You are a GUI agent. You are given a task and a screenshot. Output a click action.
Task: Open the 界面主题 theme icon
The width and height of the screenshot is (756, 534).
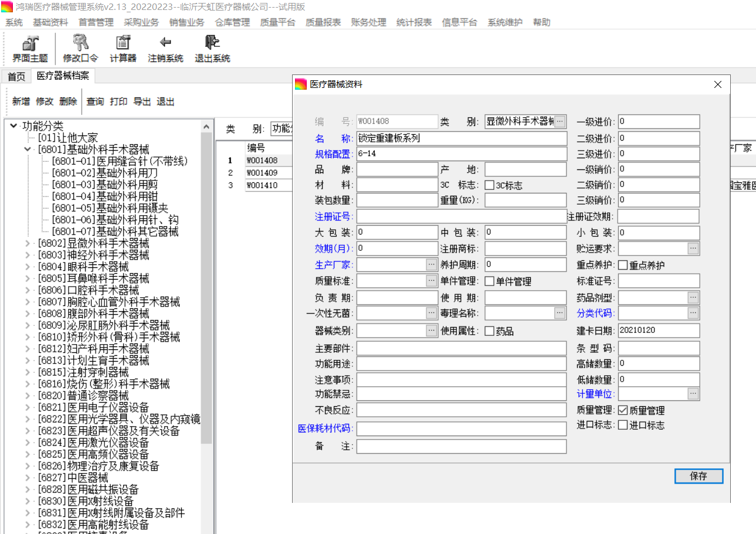[30, 43]
